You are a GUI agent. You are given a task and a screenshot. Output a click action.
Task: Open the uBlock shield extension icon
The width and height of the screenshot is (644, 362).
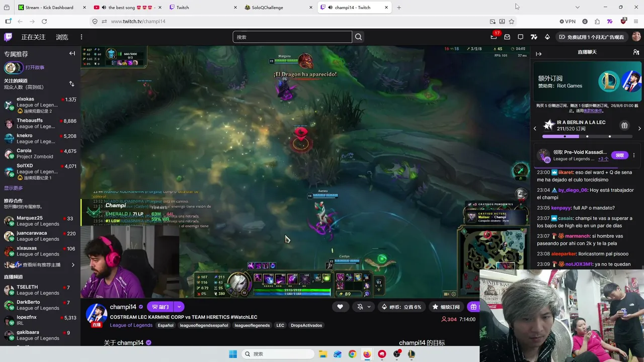click(x=623, y=21)
